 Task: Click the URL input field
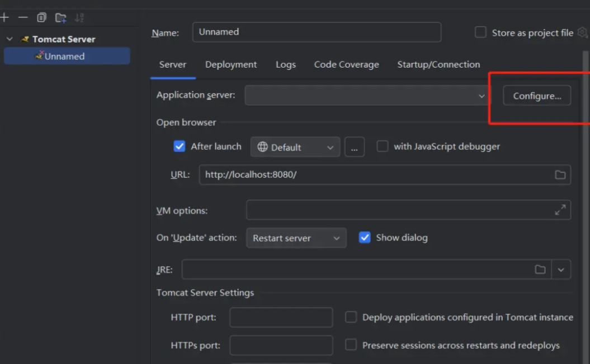(x=385, y=175)
